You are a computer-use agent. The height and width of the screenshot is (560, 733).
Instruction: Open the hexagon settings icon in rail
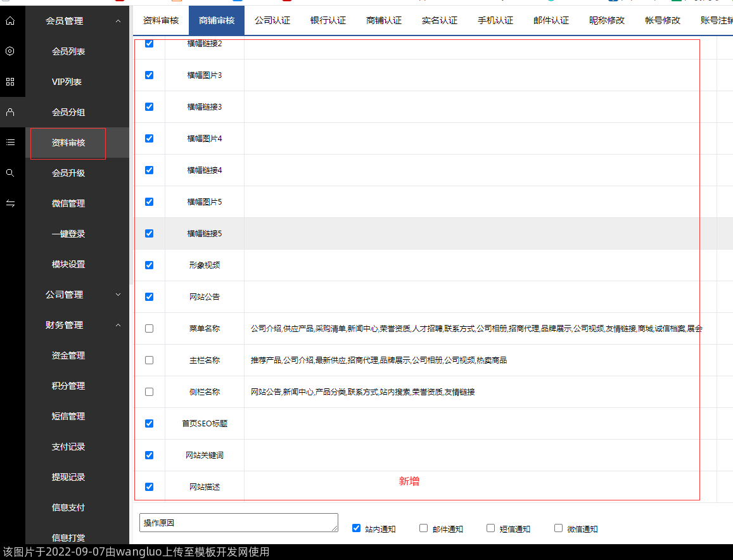tap(10, 51)
